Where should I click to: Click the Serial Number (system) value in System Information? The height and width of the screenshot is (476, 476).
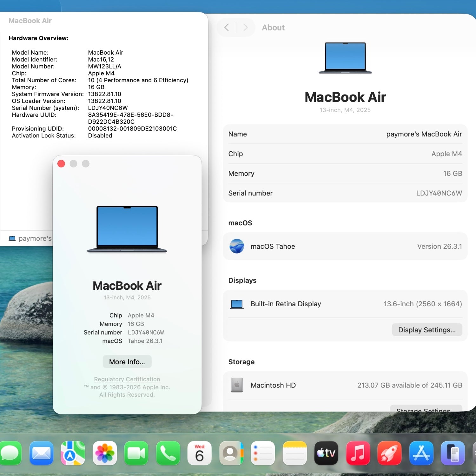pyautogui.click(x=108, y=108)
